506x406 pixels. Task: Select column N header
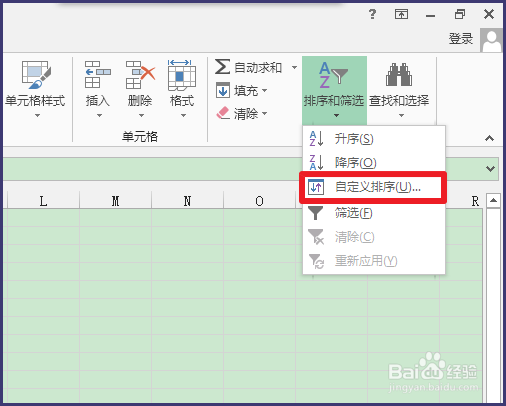(x=187, y=201)
